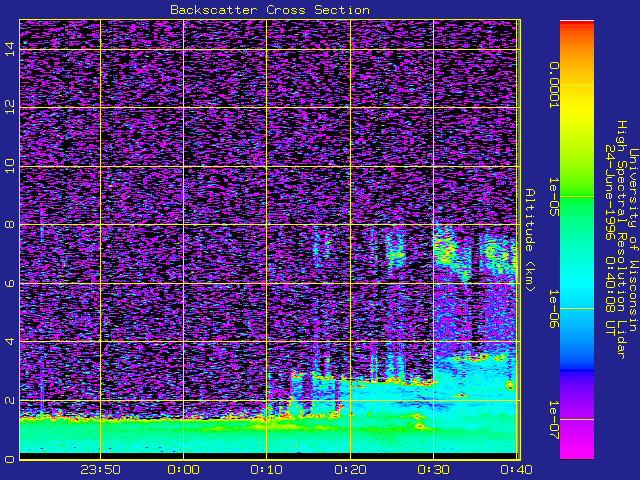Click the altitude label 8
The width and height of the screenshot is (640, 480).
click(10, 224)
